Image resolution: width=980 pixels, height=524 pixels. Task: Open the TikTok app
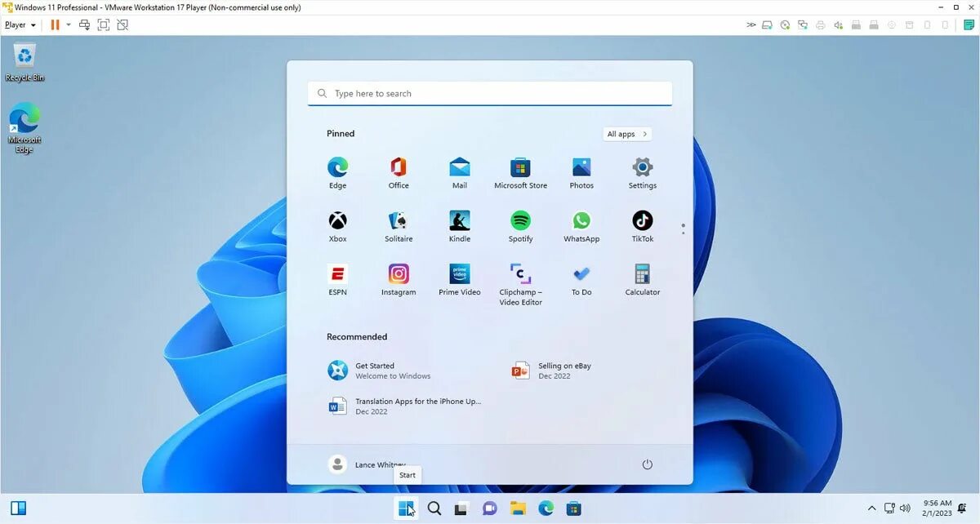pyautogui.click(x=643, y=227)
